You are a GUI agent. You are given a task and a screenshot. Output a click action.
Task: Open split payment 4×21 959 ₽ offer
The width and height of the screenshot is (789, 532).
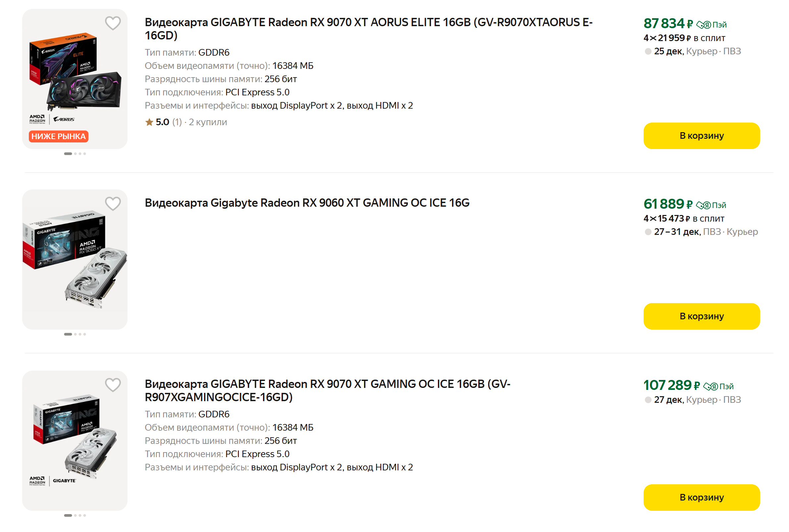pyautogui.click(x=684, y=38)
